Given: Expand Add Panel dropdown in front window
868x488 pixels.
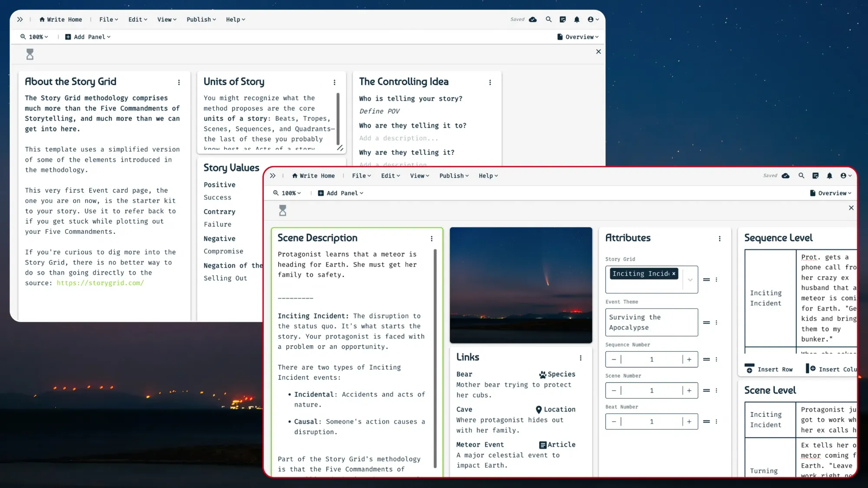Looking at the screenshot, I should tap(341, 193).
